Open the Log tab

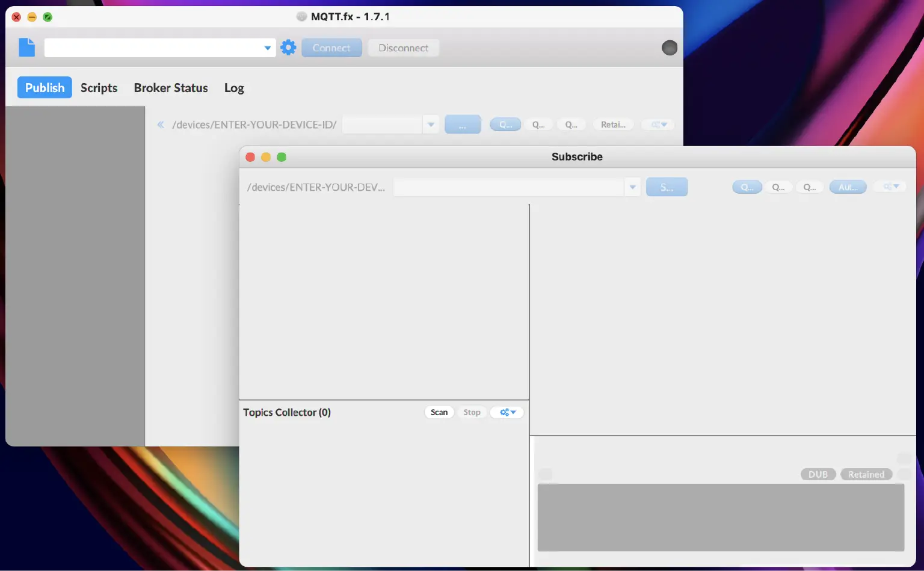coord(234,88)
